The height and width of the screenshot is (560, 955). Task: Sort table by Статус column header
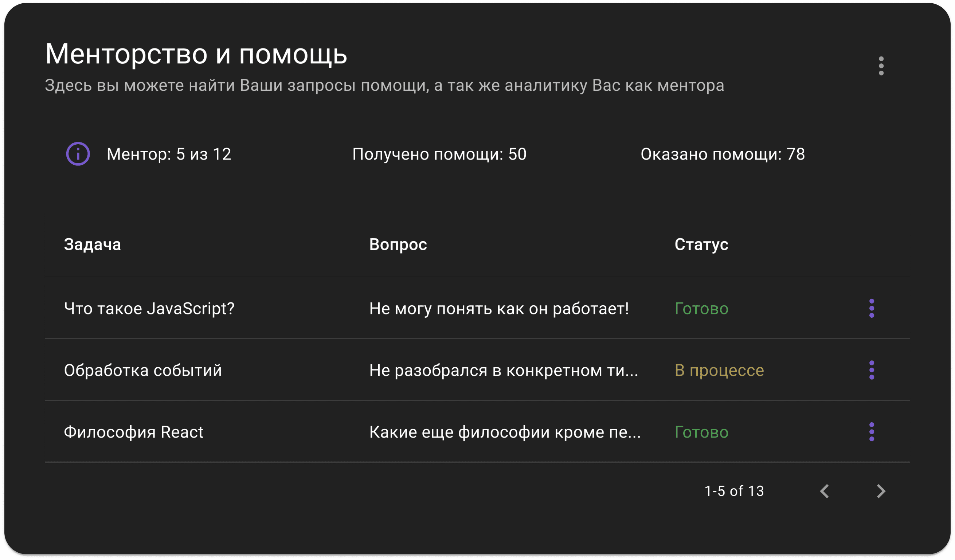(701, 244)
